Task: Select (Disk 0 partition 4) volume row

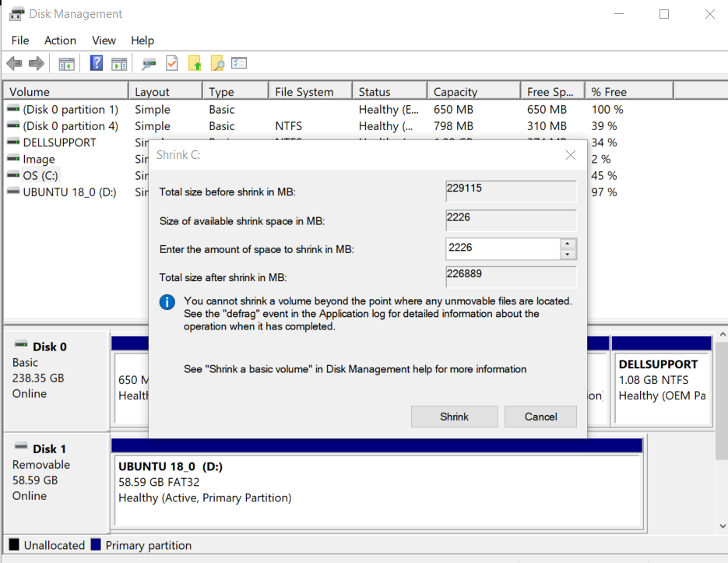Action: click(x=71, y=126)
